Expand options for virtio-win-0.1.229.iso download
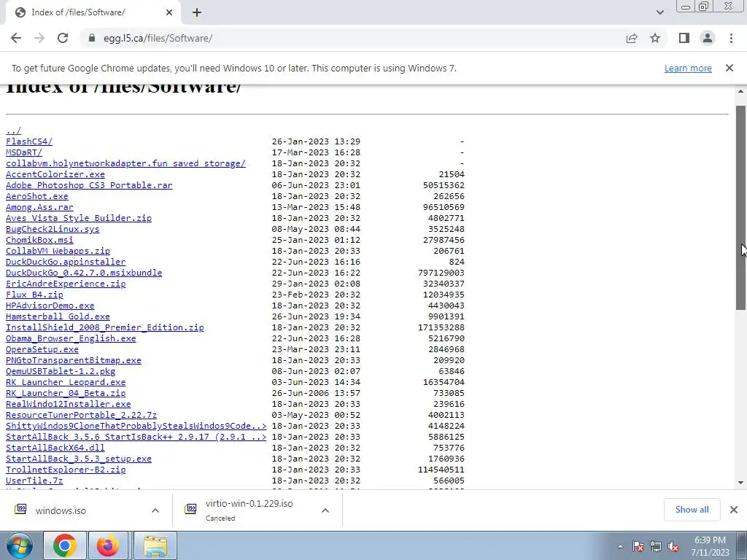Viewport: 747px width, 560px height. [x=325, y=510]
